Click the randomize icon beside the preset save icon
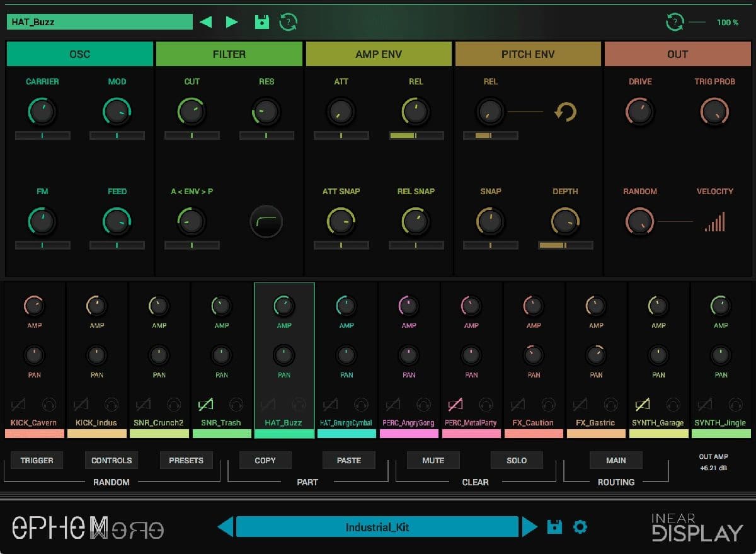Image resolution: width=756 pixels, height=554 pixels. coord(289,22)
